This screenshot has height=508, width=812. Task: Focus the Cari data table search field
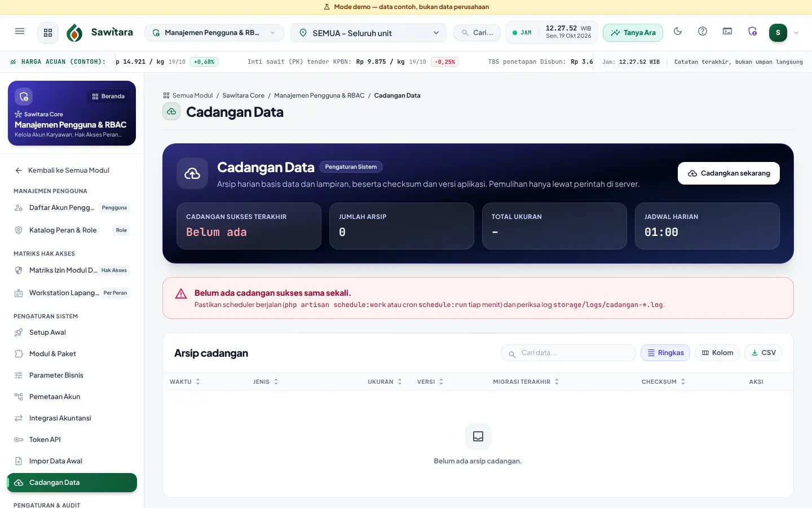pyautogui.click(x=568, y=353)
